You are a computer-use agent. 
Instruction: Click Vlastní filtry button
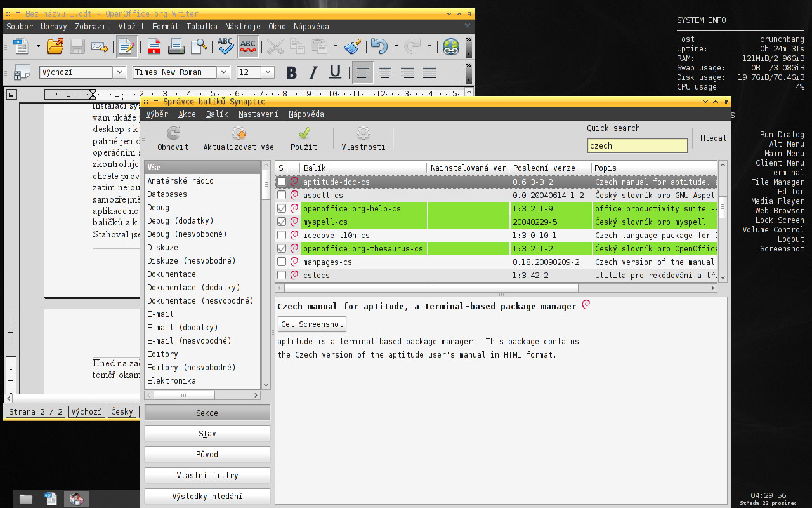[x=207, y=476]
